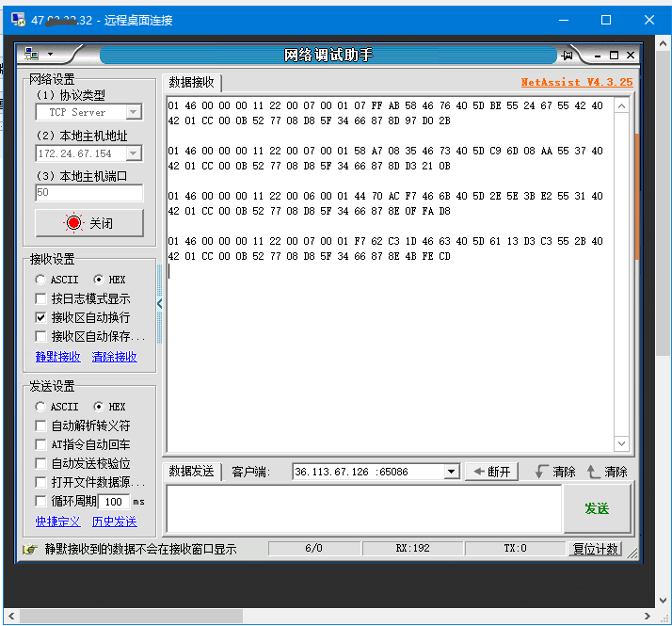Enable 循环周期 checkbox
The width and height of the screenshot is (672, 626).
[x=40, y=501]
